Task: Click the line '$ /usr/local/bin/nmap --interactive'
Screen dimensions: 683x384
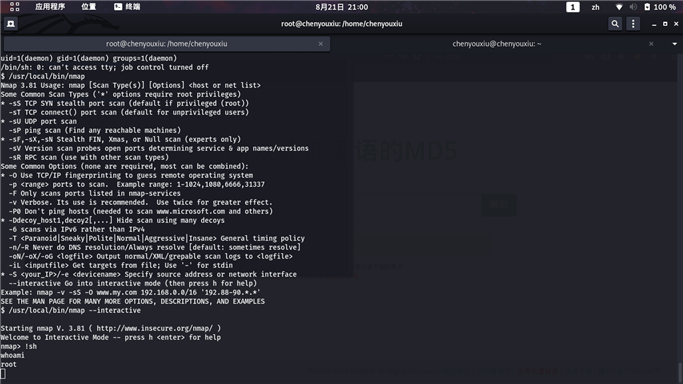Action: [x=71, y=310]
